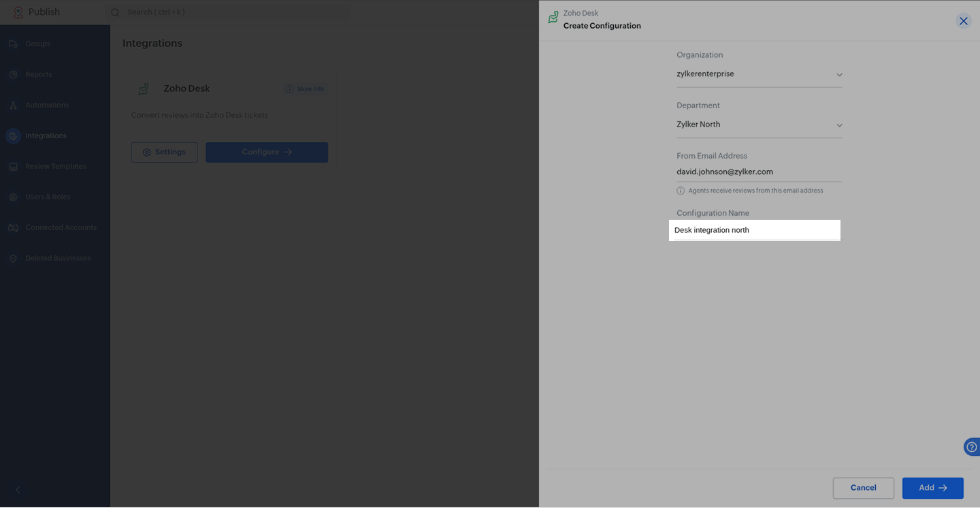Click the 'Create Configuration' panel title
980x509 pixels.
[602, 26]
